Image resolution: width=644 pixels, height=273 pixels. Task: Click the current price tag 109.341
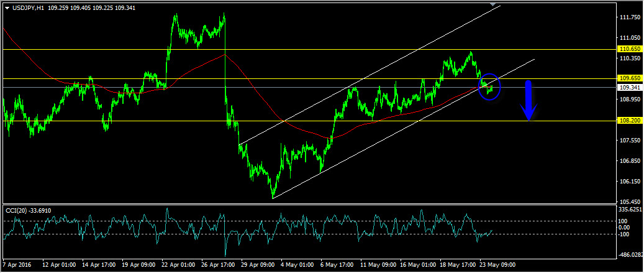tap(629, 88)
